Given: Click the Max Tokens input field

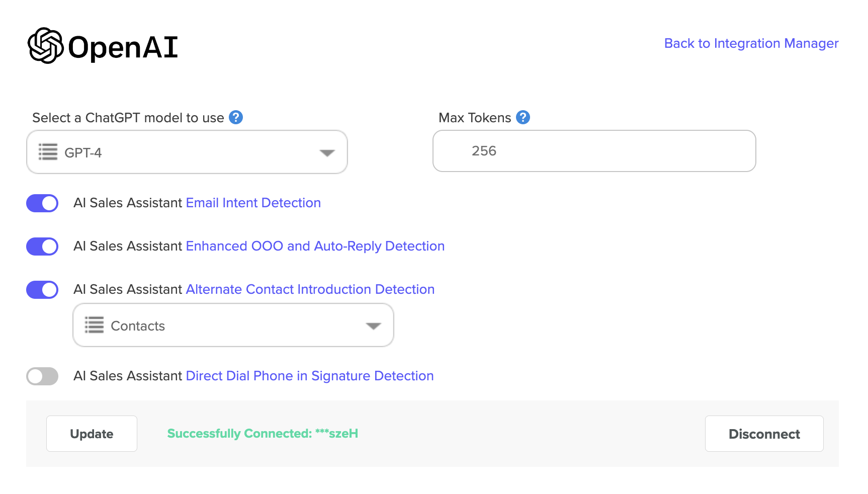Looking at the screenshot, I should click(x=594, y=151).
